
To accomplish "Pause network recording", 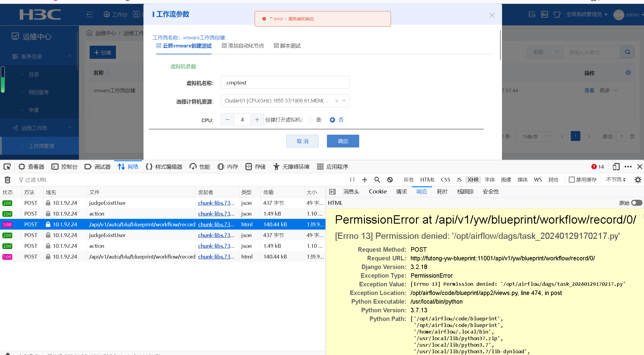I will [x=352, y=179].
